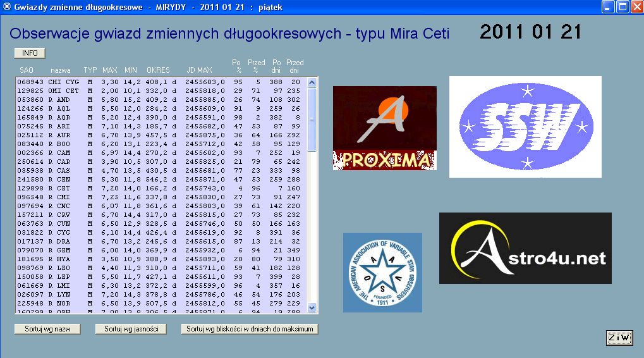Click the MIN column header
Screen dimensions: 644x358
131,70
